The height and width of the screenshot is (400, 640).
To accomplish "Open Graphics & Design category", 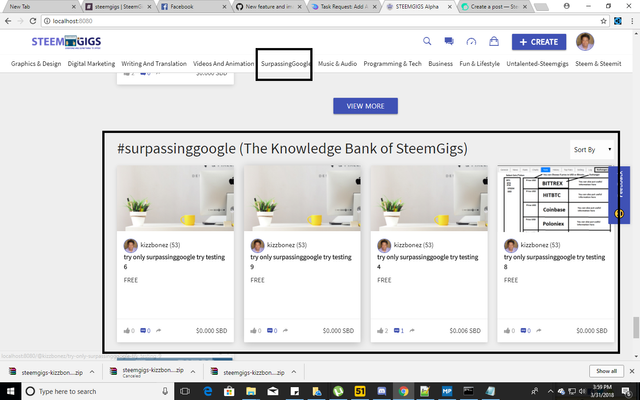I will (x=36, y=64).
